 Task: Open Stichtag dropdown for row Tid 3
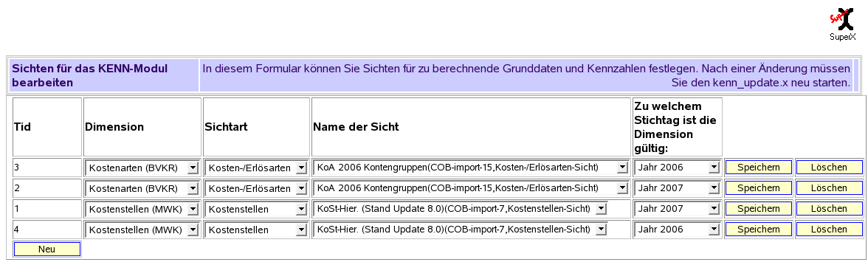pyautogui.click(x=676, y=168)
